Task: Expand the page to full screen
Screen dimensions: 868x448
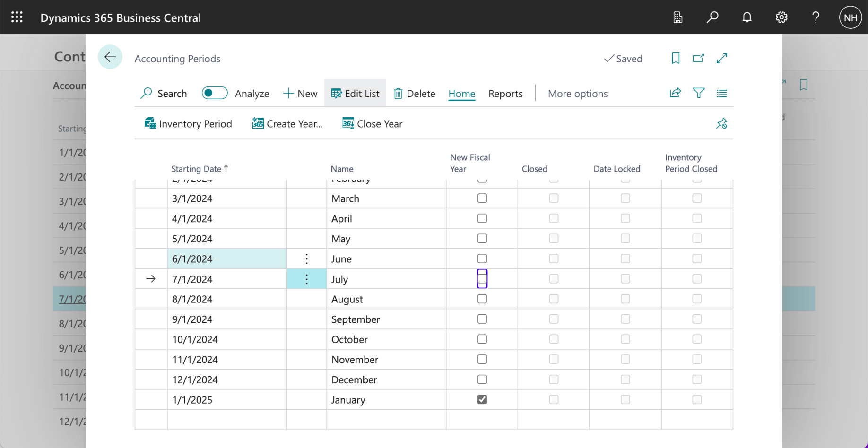Action: [x=721, y=58]
